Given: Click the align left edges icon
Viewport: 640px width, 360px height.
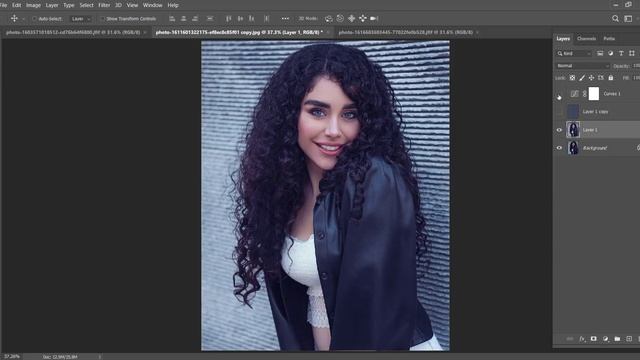Looking at the screenshot, I should [x=172, y=18].
